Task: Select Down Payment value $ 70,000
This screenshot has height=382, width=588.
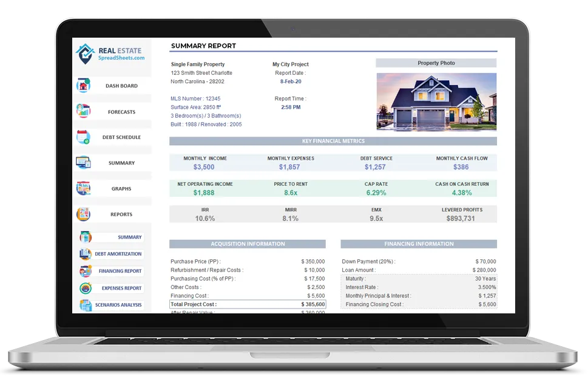Action: coord(486,262)
